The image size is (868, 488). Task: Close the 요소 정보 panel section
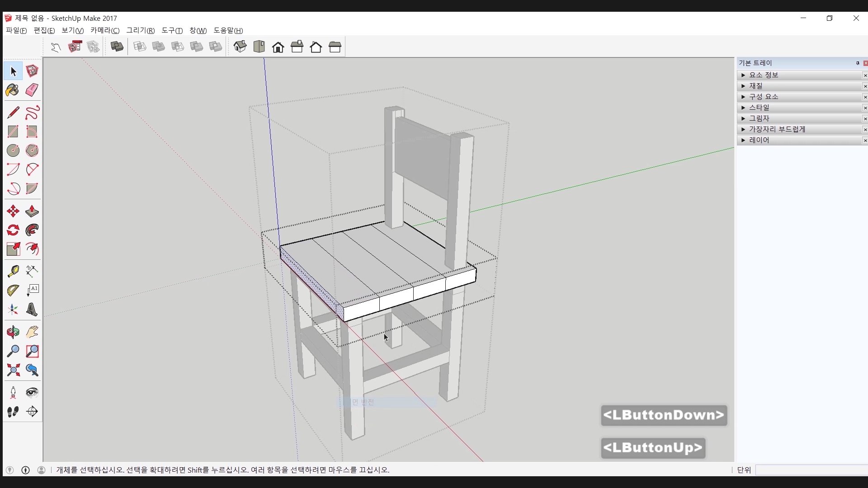coord(865,75)
